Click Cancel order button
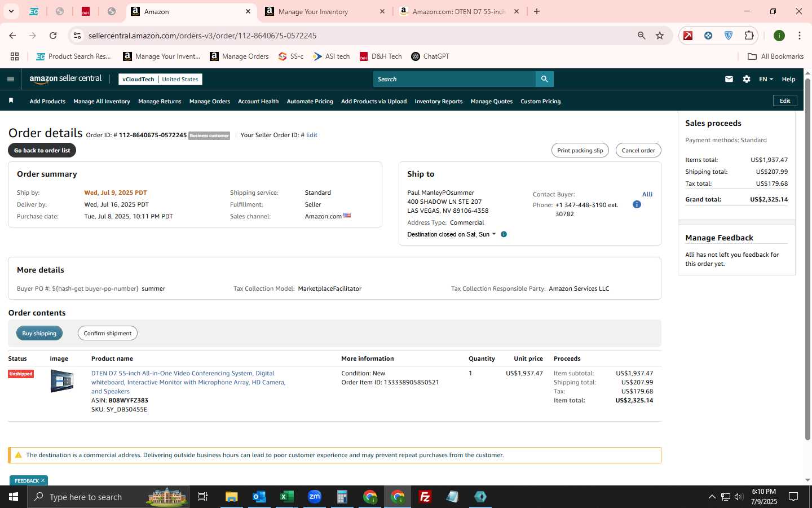Viewport: 812px width, 508px height. (638, 150)
